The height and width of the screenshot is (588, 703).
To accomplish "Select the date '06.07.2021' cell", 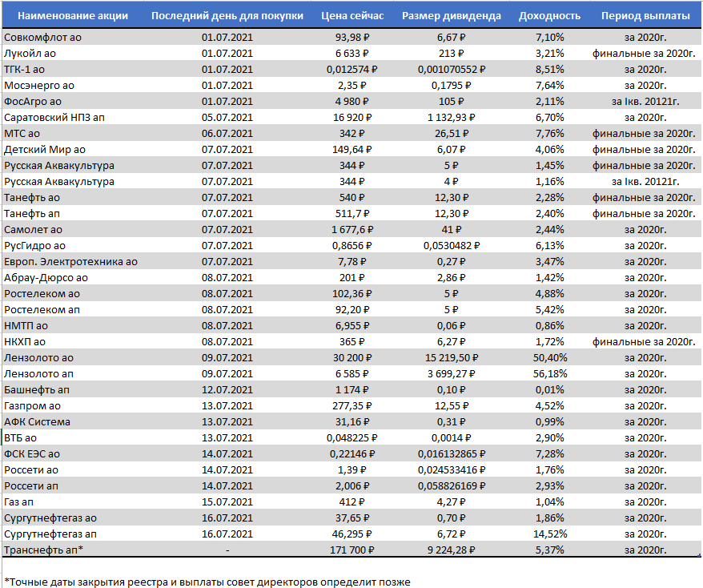I will [x=227, y=134].
